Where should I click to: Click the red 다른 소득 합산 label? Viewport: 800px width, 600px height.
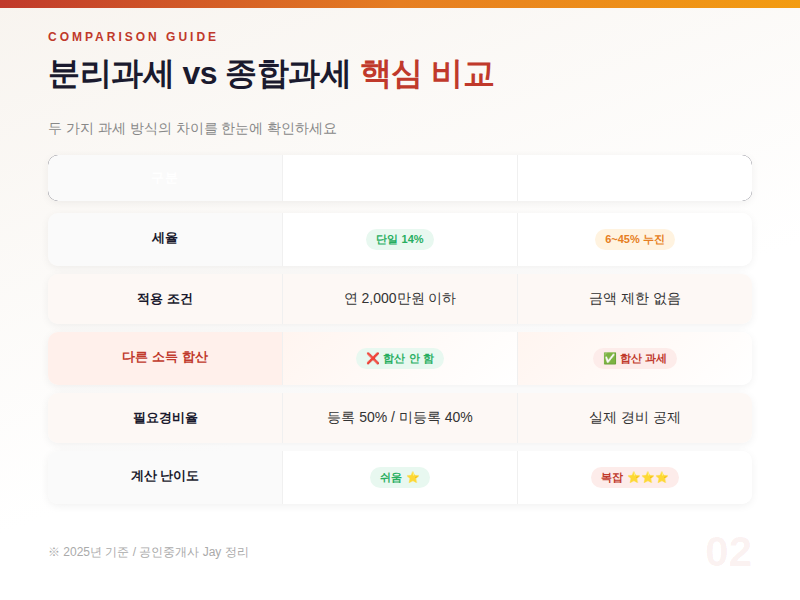pos(164,358)
